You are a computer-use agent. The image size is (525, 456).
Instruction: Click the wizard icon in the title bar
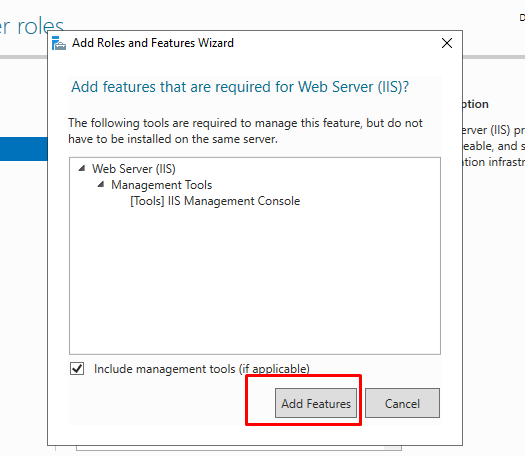coord(59,43)
